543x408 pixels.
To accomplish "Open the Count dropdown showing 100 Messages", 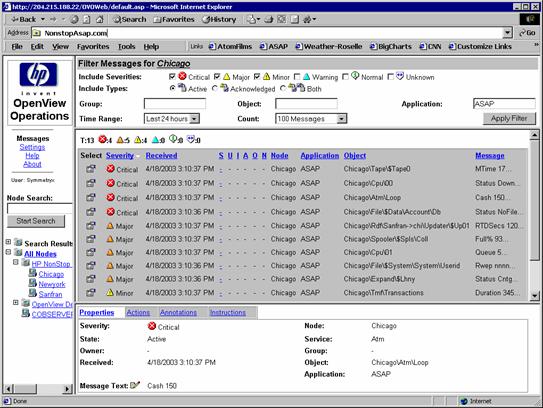I will tap(311, 119).
